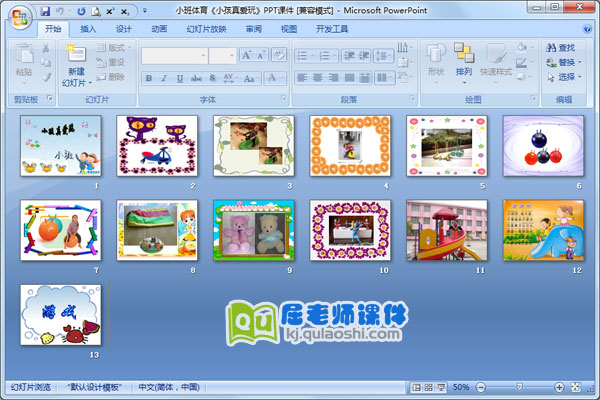The image size is (600, 400).
Task: Click the format painter brush icon
Action: pyautogui.click(x=46, y=77)
